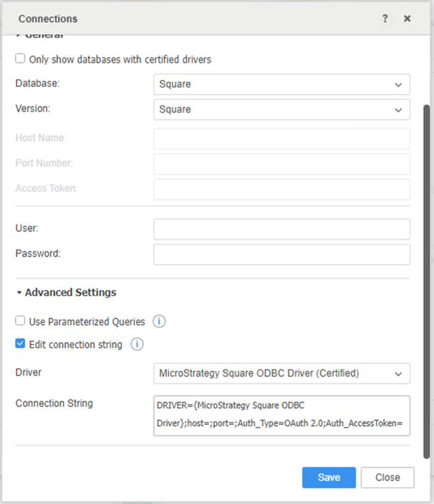434x504 pixels.
Task: Close the Connections dialog with X
Action: pyautogui.click(x=407, y=19)
